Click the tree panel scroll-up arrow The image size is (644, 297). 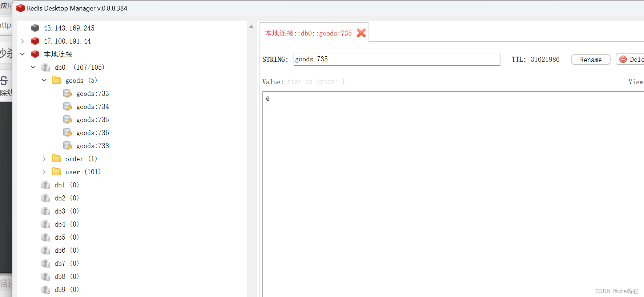pos(251,27)
